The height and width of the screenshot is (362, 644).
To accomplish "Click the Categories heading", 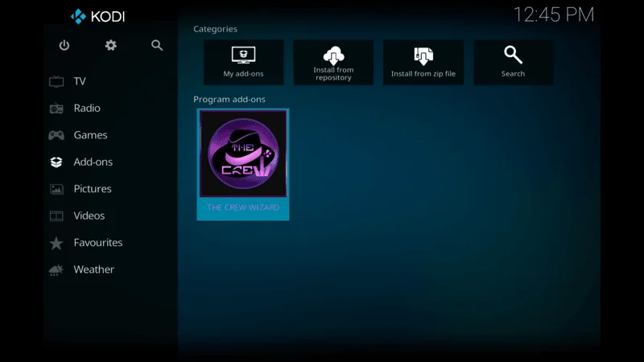I will coord(215,29).
